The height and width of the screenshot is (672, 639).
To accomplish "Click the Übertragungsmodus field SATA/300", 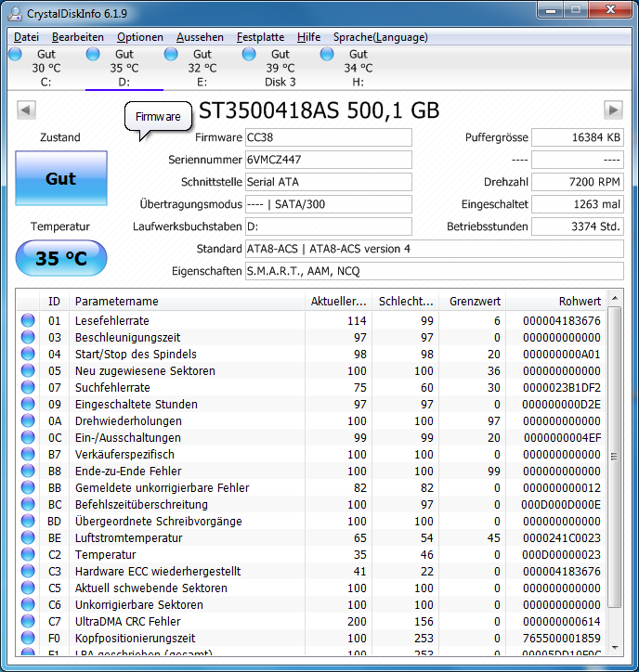I will tap(329, 204).
